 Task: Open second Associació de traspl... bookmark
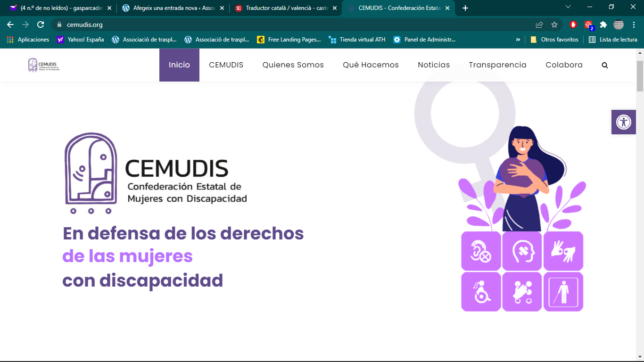coord(217,40)
